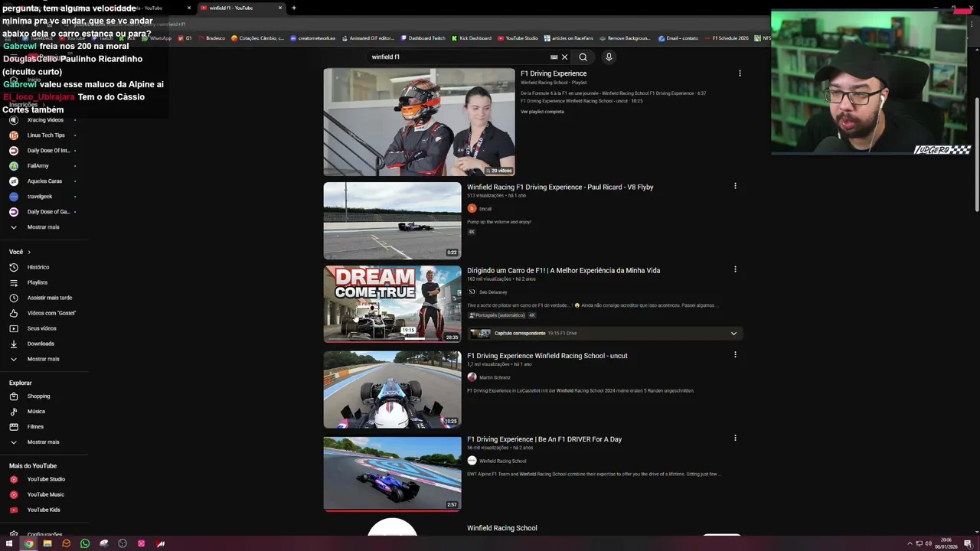Open 'Dirigindo um Carro de F1' video title
Viewport: 980px width, 551px height.
[563, 270]
